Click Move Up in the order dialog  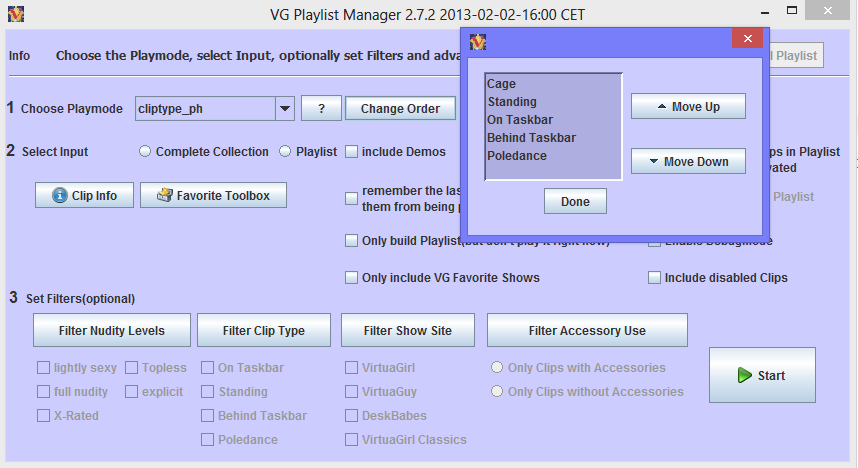[688, 107]
